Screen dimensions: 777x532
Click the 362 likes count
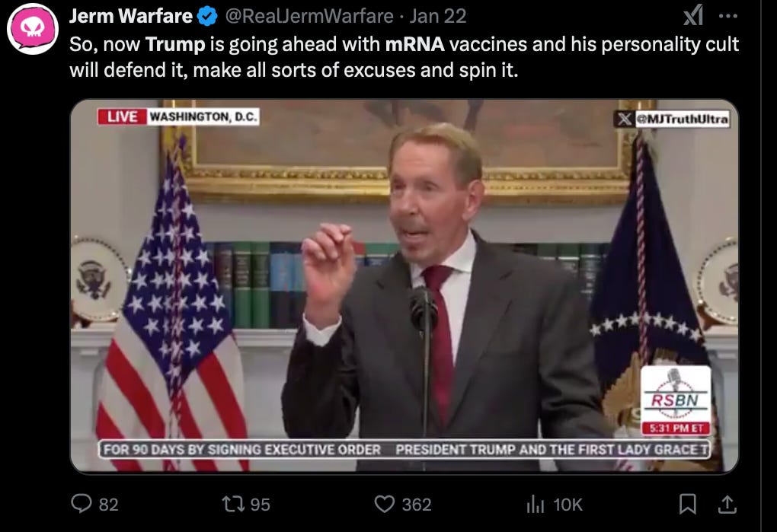coord(417,505)
